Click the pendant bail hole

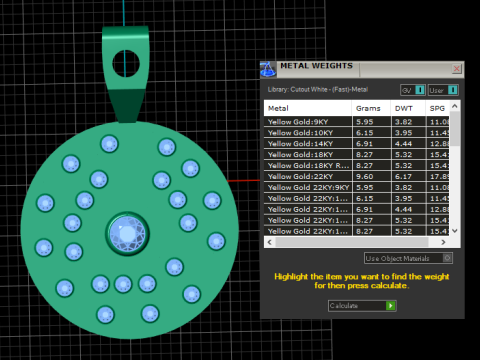pyautogui.click(x=126, y=63)
